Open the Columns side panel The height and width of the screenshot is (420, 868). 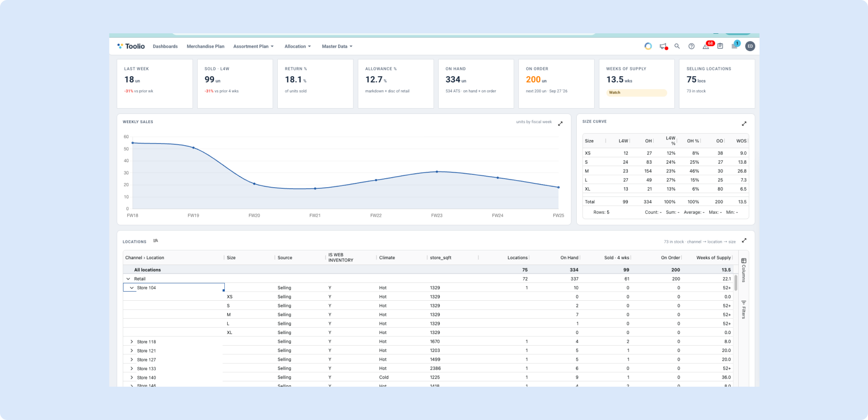click(x=744, y=270)
